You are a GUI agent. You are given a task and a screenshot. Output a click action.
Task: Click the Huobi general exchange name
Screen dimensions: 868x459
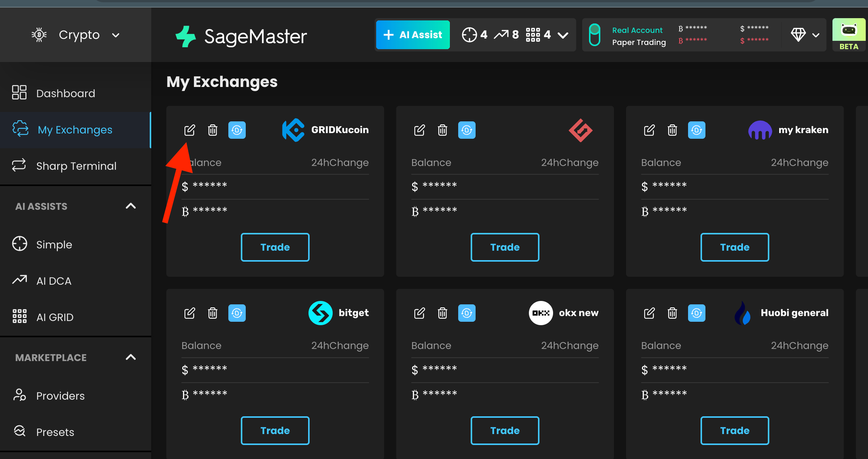pos(795,313)
